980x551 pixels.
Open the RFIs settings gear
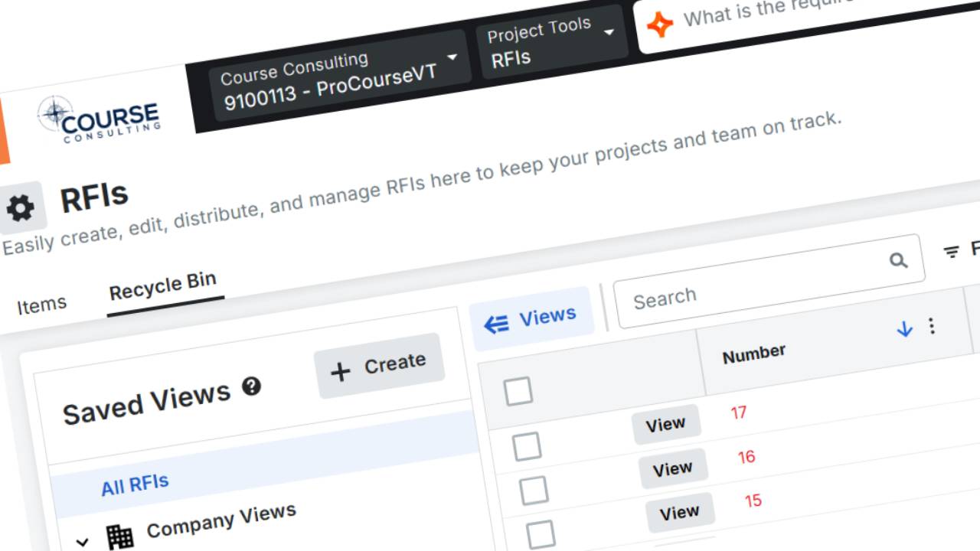tap(20, 208)
